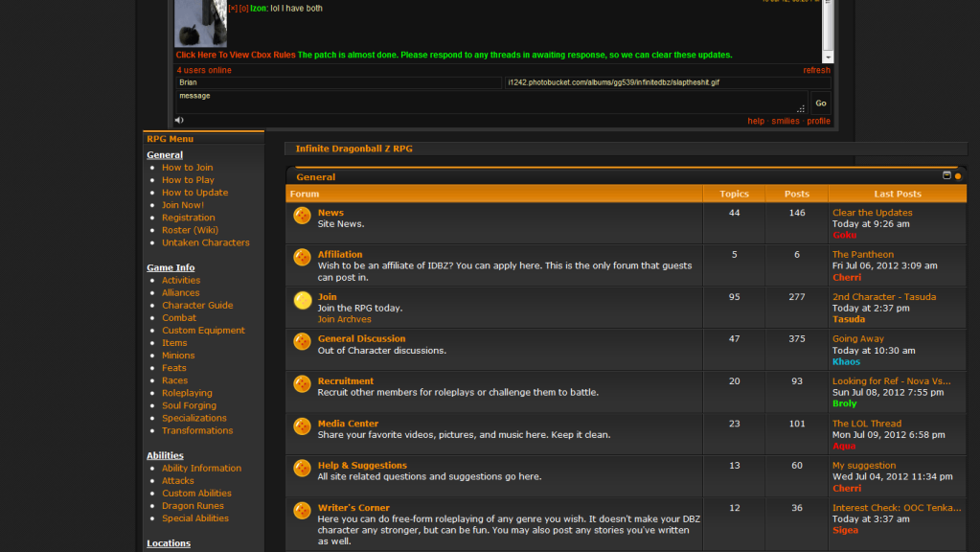This screenshot has width=980, height=552.
Task: Click the chat URL field with photobucket link
Action: pyautogui.click(x=668, y=82)
